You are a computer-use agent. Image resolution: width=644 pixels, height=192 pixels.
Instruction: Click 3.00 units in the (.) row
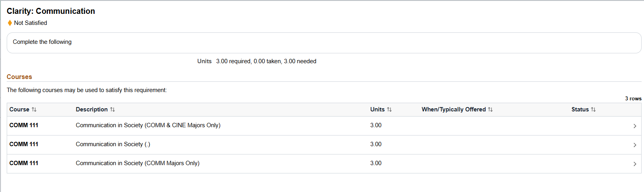(x=376, y=144)
